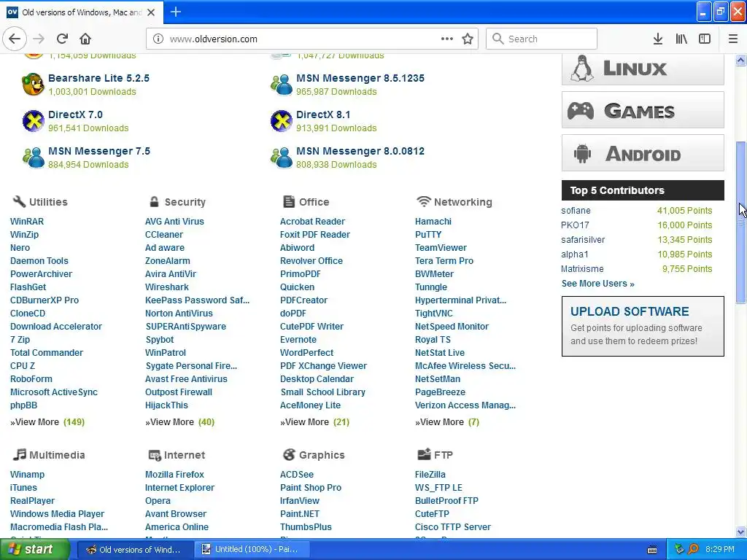
Task: Open the IrfanView link
Action: pyautogui.click(x=299, y=500)
